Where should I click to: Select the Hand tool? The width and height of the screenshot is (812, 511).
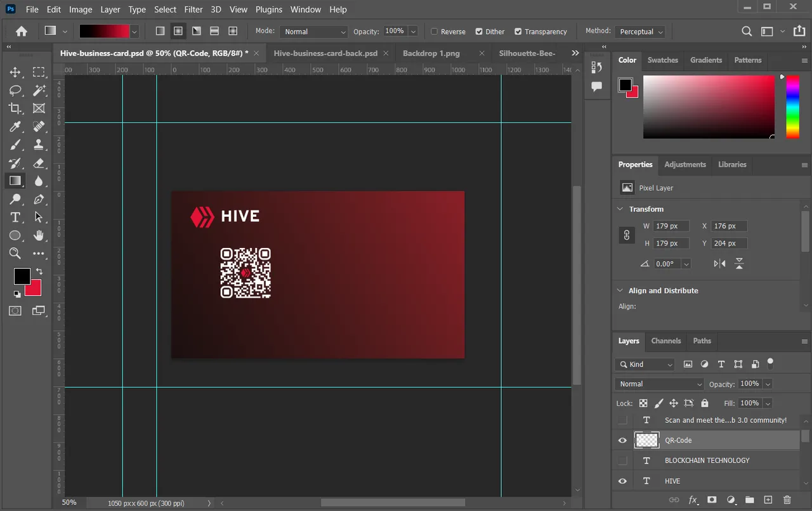[x=39, y=235]
